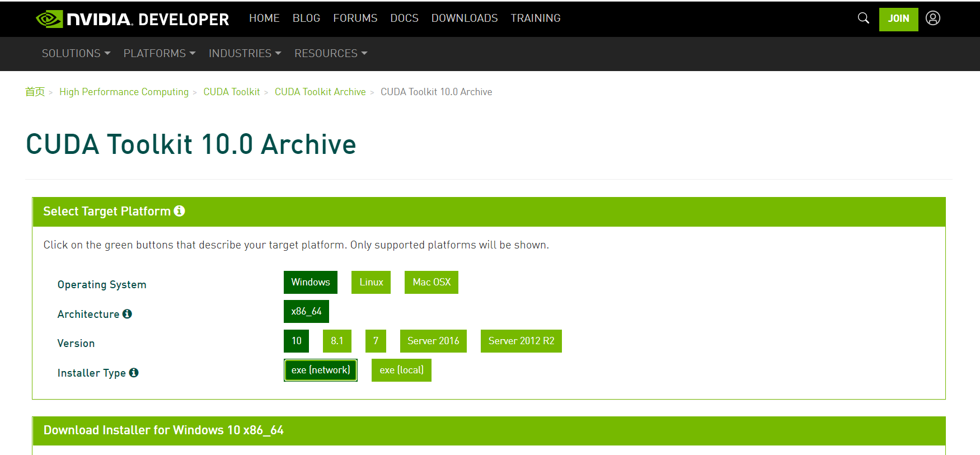Click the NVIDIA Developer logo
Screen dimensions: 980x455
pos(133,19)
